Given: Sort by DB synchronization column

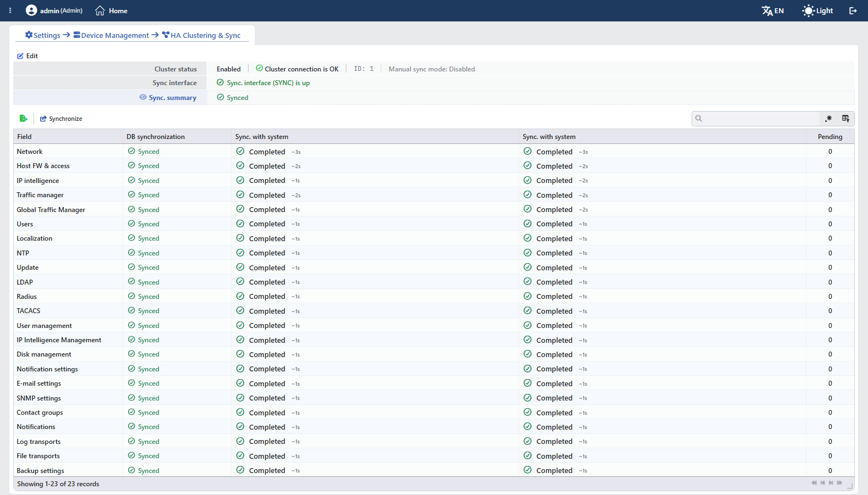Looking at the screenshot, I should [x=177, y=137].
